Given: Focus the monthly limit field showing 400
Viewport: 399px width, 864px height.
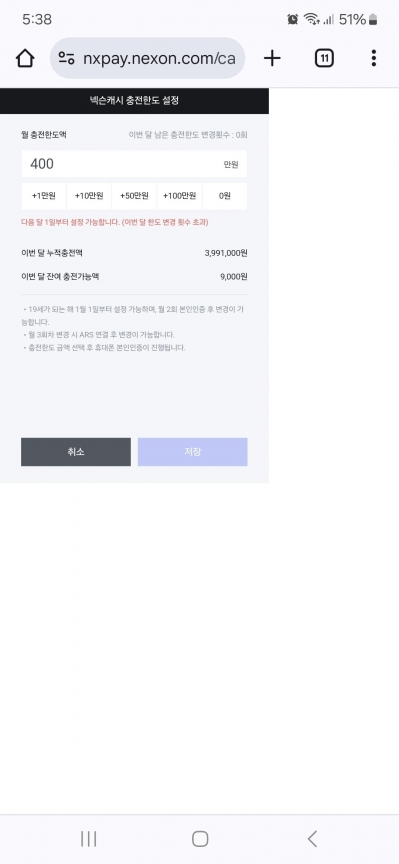Looking at the screenshot, I should pos(134,164).
